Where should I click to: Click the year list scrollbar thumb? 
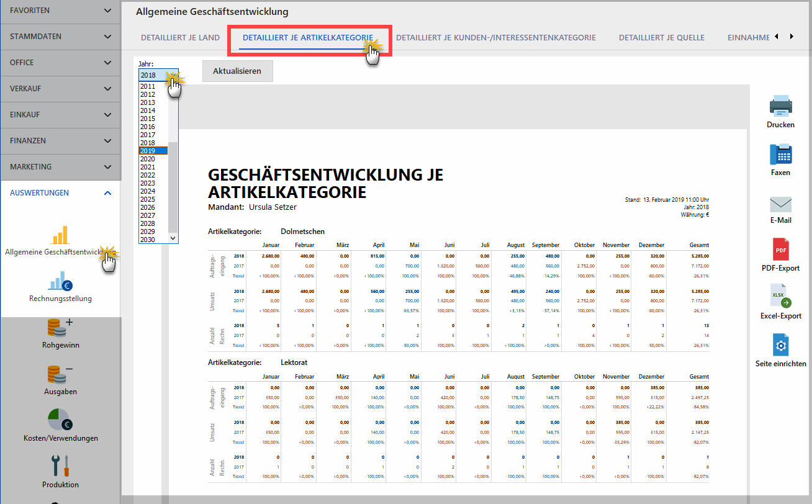click(173, 186)
